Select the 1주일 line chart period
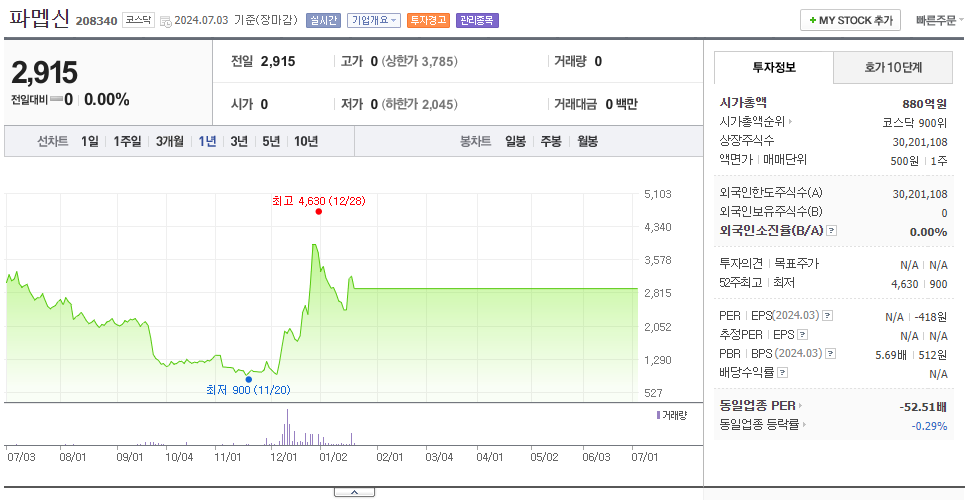 click(x=127, y=141)
